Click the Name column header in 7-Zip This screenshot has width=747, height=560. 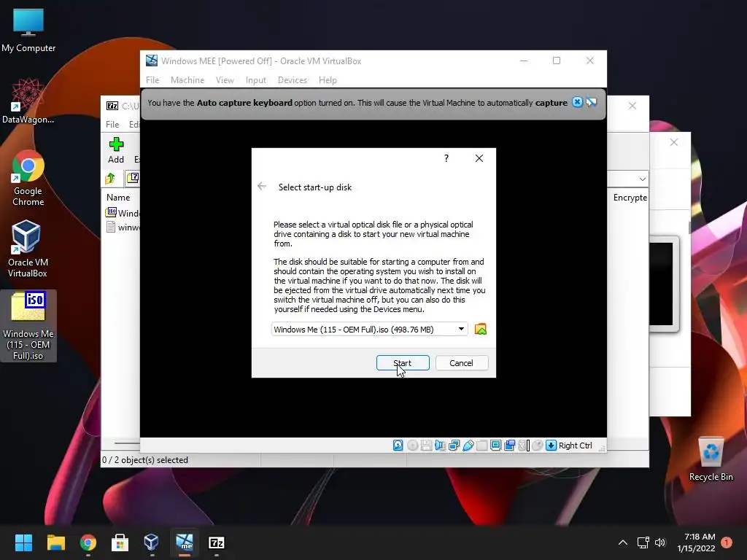[x=118, y=197]
